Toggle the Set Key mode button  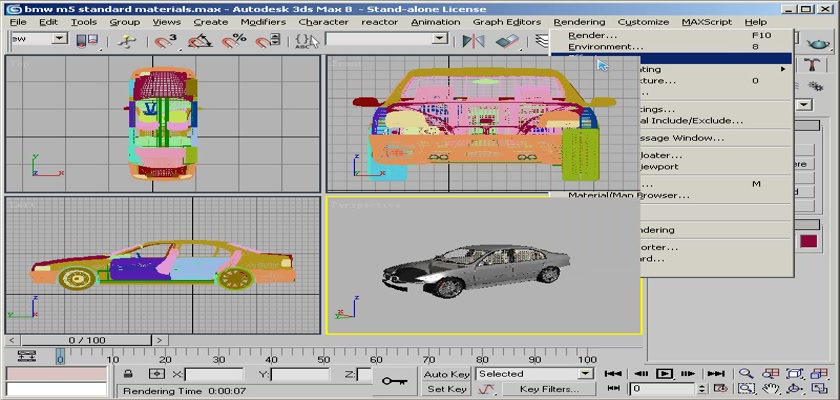point(446,389)
